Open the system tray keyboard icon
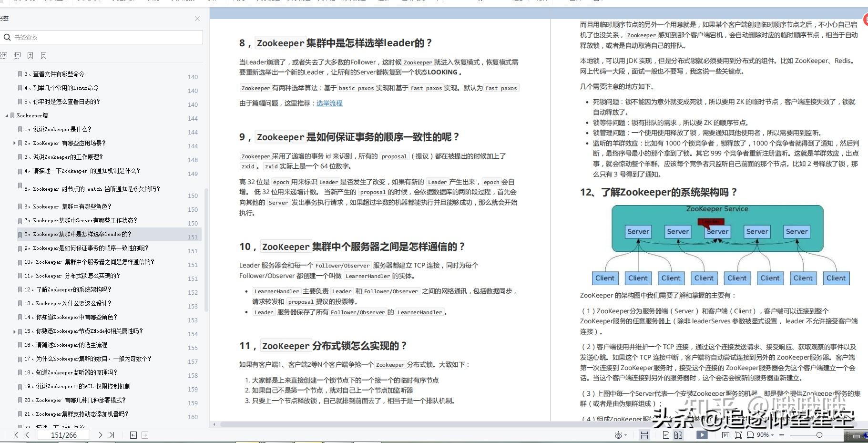Viewport: 868px width, 443px height. click(x=856, y=436)
